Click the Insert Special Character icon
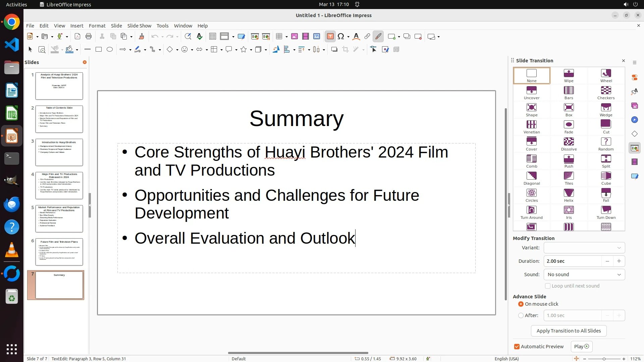Viewport: 644px width, 362px height. click(x=341, y=37)
